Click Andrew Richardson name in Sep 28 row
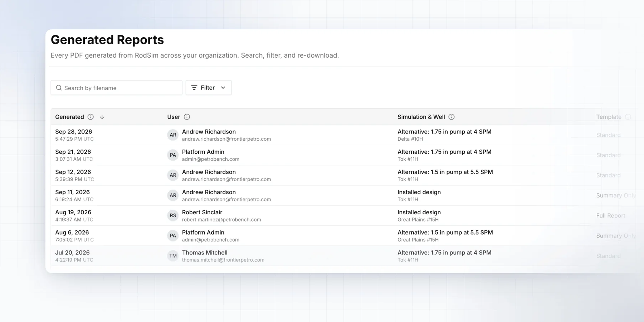This screenshot has width=644, height=322. point(209,132)
